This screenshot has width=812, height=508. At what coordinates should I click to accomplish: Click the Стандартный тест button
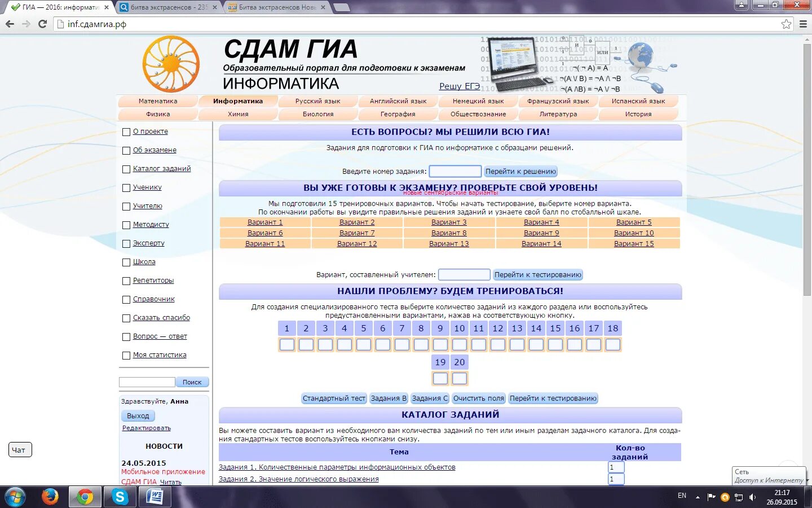pos(334,398)
